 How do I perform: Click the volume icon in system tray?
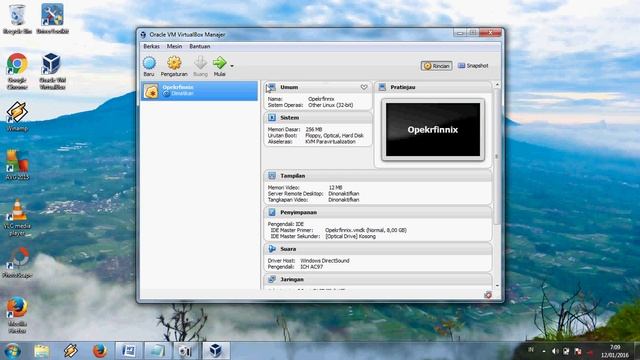coord(555,351)
